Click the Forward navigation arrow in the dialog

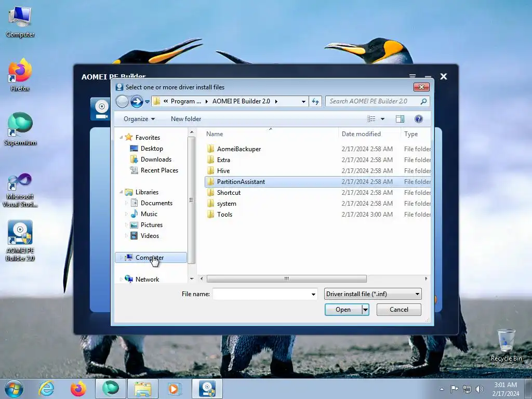[137, 101]
